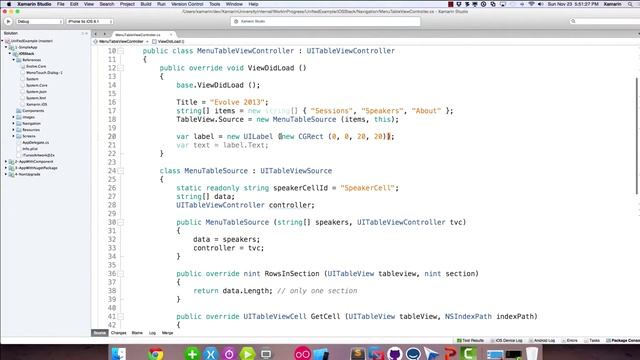Image resolution: width=640 pixels, height=360 pixels.
Task: Open the iPhone simulator target dropdown
Action: [90, 21]
